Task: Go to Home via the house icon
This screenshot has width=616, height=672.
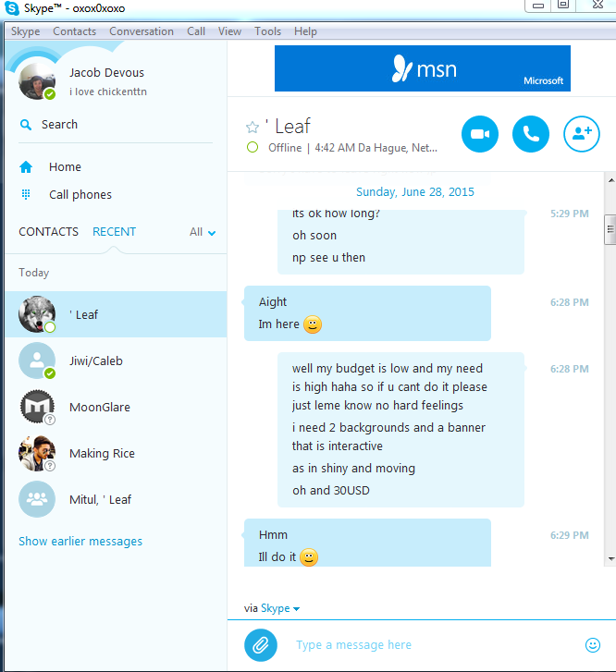Action: click(26, 167)
